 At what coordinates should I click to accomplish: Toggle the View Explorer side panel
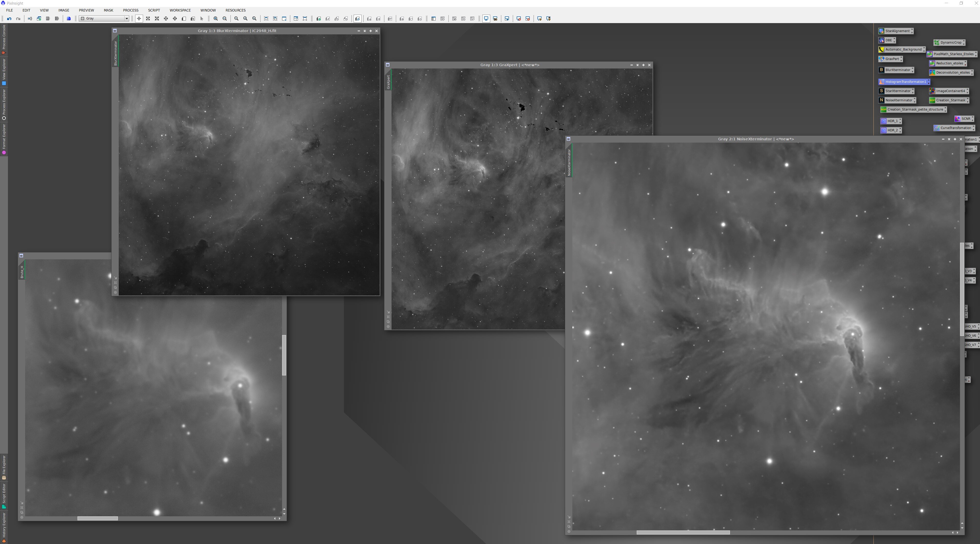point(4,71)
